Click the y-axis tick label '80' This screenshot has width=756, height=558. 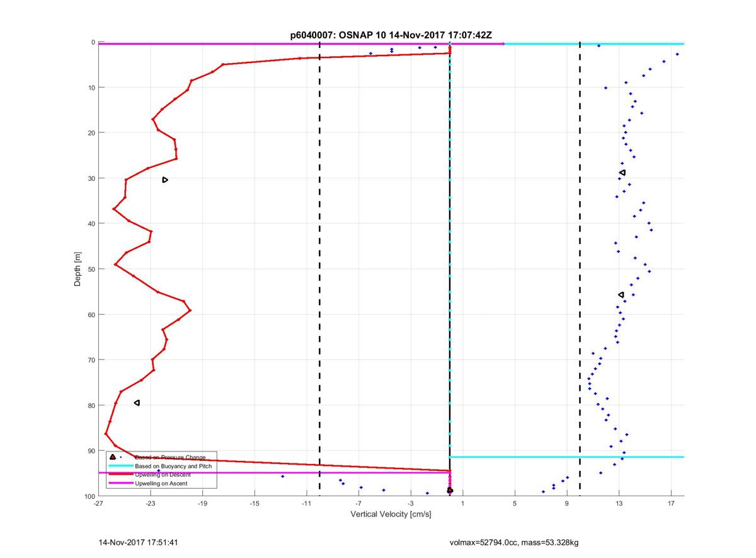coord(91,405)
